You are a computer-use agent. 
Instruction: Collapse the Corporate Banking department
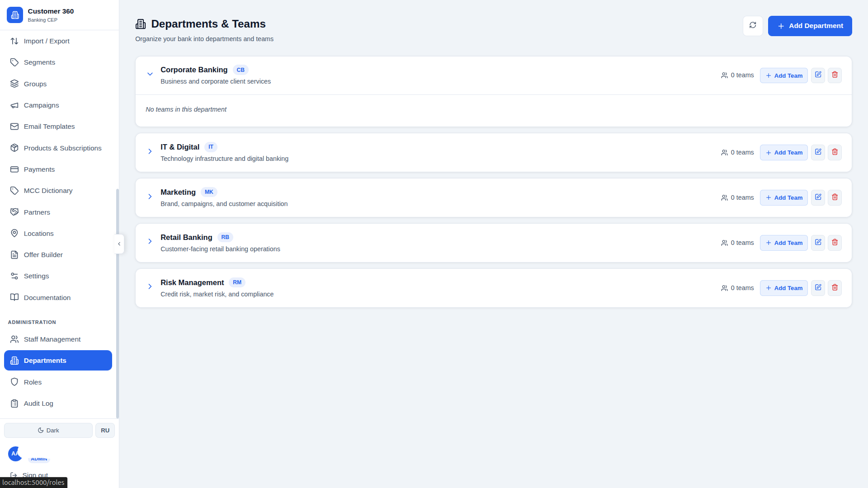coord(150,74)
